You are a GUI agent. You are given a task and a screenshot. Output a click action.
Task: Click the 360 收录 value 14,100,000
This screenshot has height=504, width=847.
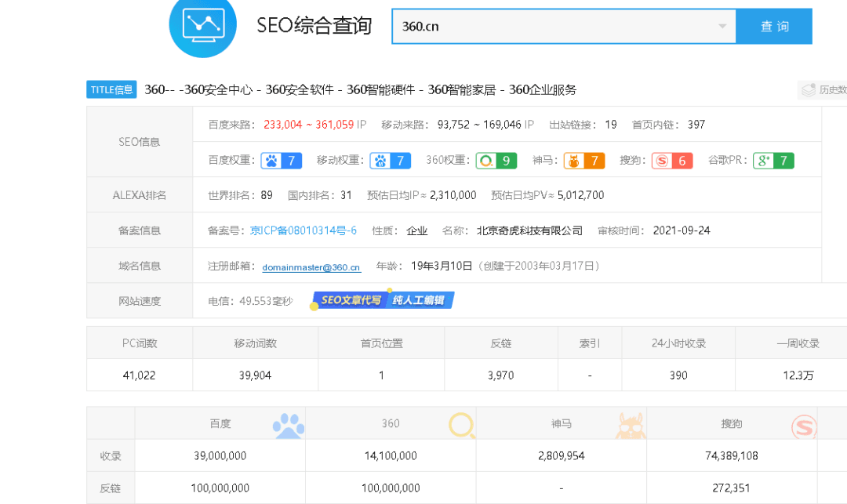pos(391,456)
